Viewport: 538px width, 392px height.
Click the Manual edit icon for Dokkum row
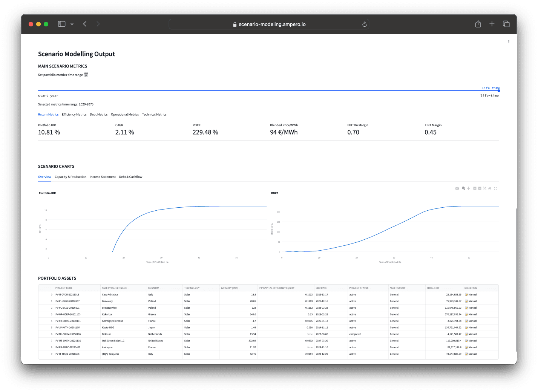click(x=466, y=334)
